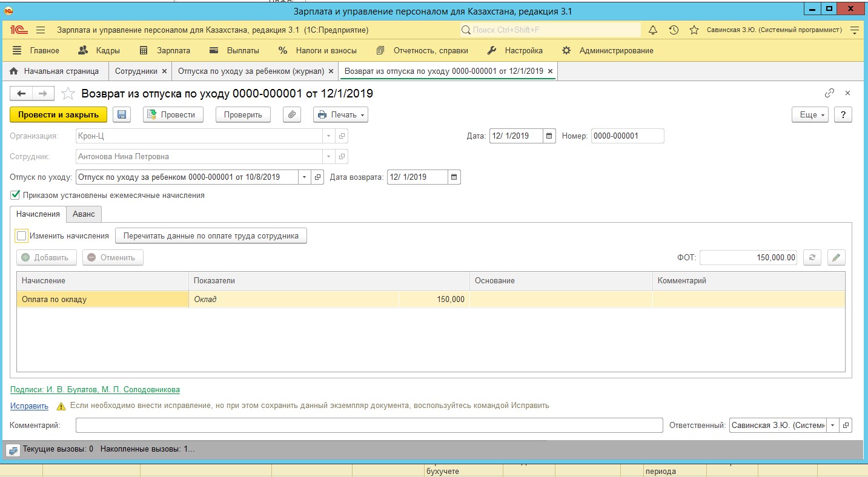
Task: Select the Оплата по окладу row
Action: (x=431, y=299)
